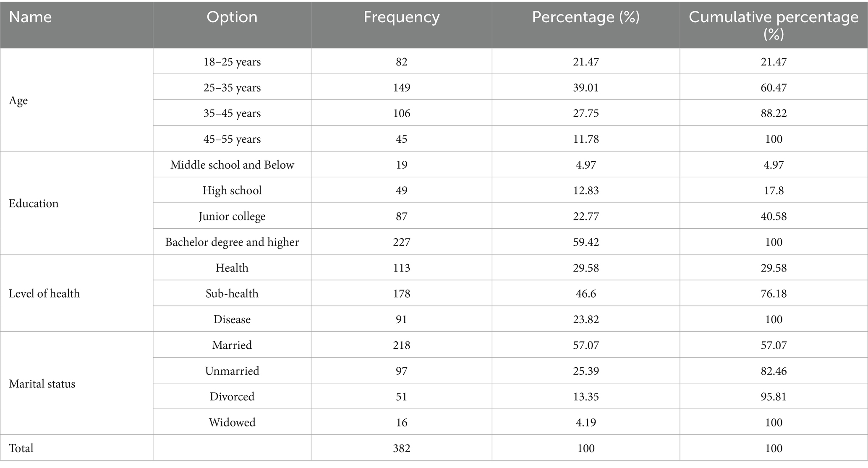Select the Cumulative percentage (%) header
This screenshot has height=468, width=868.
(x=773, y=25)
